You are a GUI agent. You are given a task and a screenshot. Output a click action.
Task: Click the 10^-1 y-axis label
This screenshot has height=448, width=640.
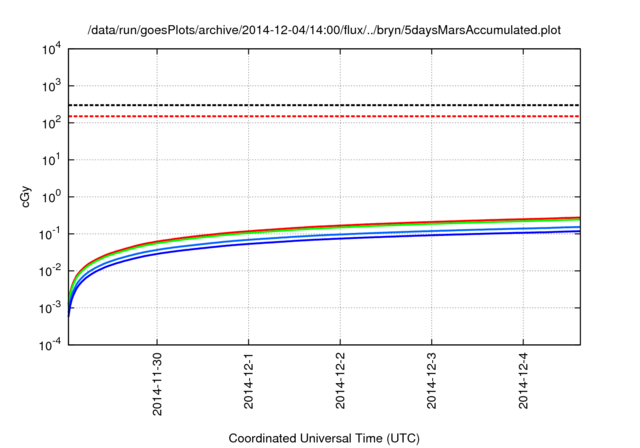[51, 234]
